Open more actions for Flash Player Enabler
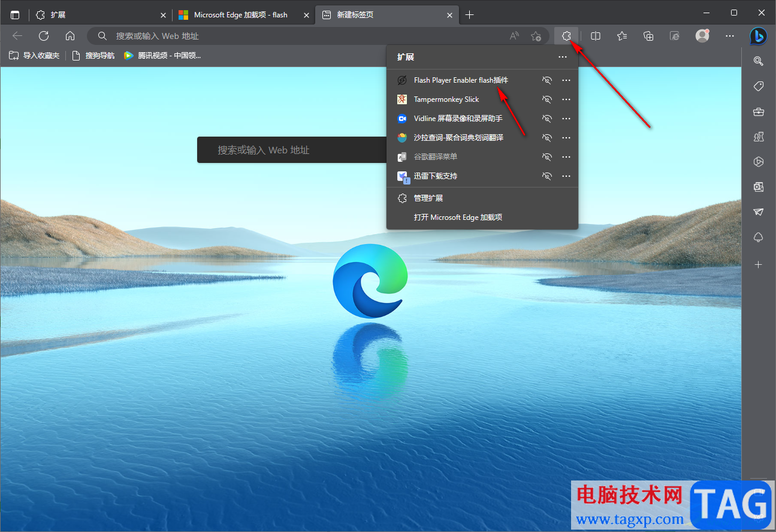776x532 pixels. tap(566, 80)
